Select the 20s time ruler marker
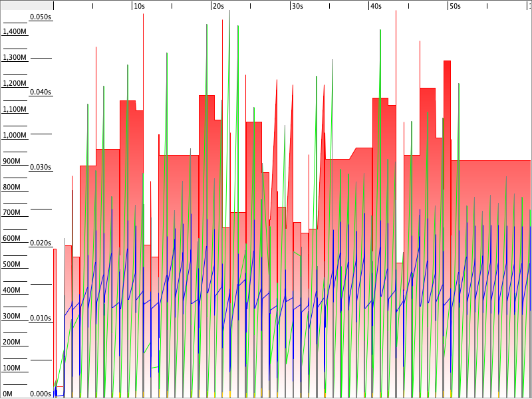Image resolution: width=532 pixels, height=399 pixels. coord(217,6)
